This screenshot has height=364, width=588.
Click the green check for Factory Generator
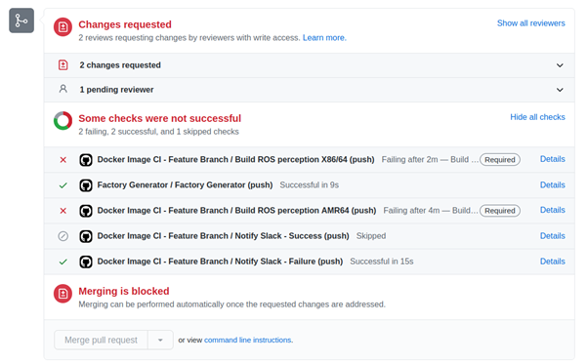63,185
